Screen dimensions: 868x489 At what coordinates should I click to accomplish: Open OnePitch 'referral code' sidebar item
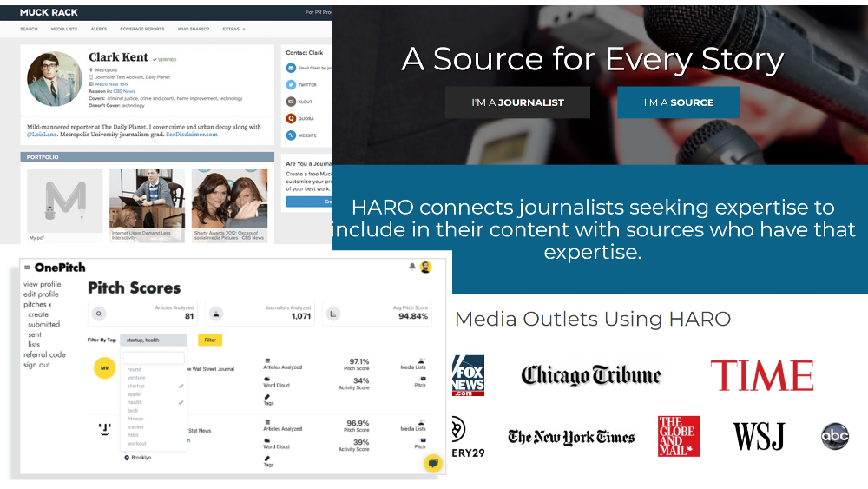(x=44, y=354)
